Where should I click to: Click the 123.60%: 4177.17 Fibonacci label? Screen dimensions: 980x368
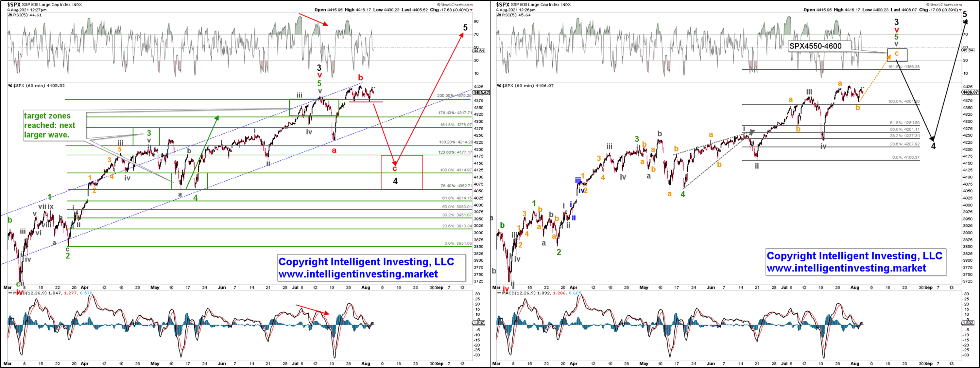(x=455, y=152)
